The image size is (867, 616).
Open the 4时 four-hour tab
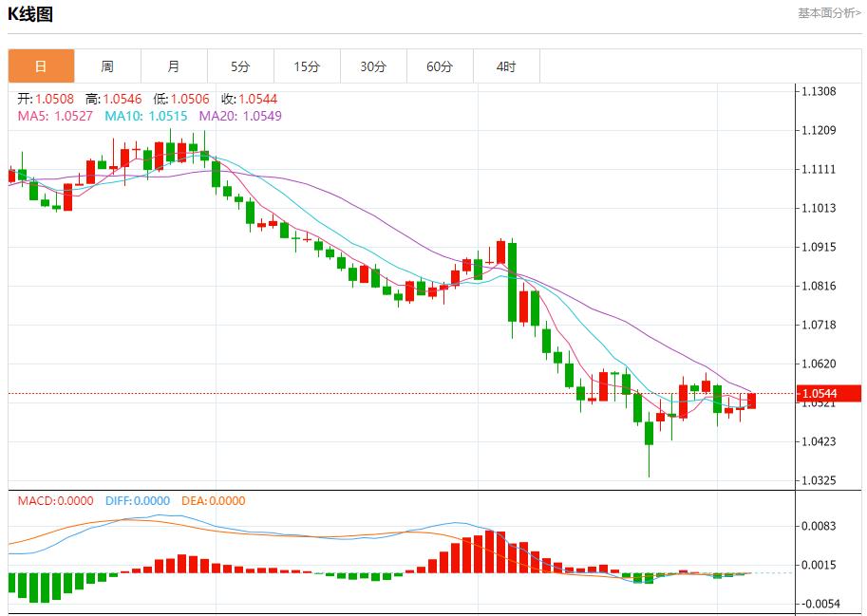click(x=506, y=66)
